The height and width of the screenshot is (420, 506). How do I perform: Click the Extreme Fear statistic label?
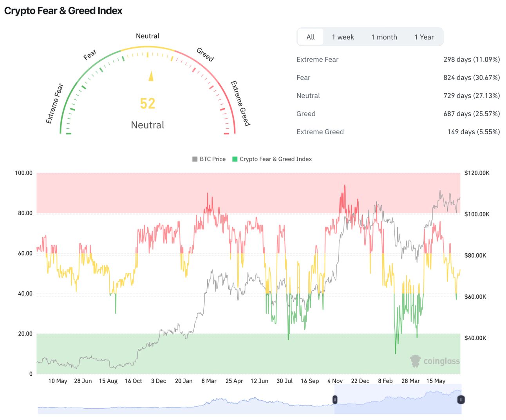click(317, 59)
